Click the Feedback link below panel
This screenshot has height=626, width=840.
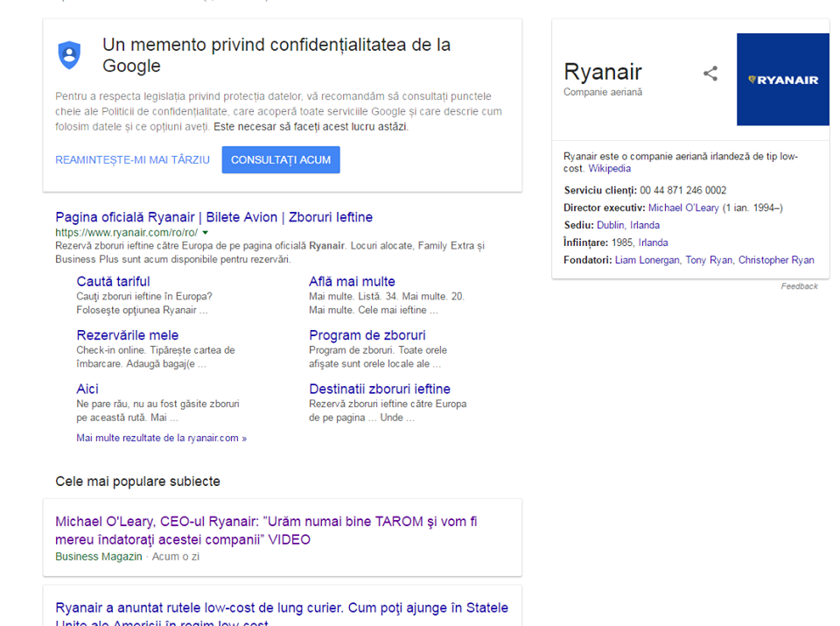coord(799,286)
